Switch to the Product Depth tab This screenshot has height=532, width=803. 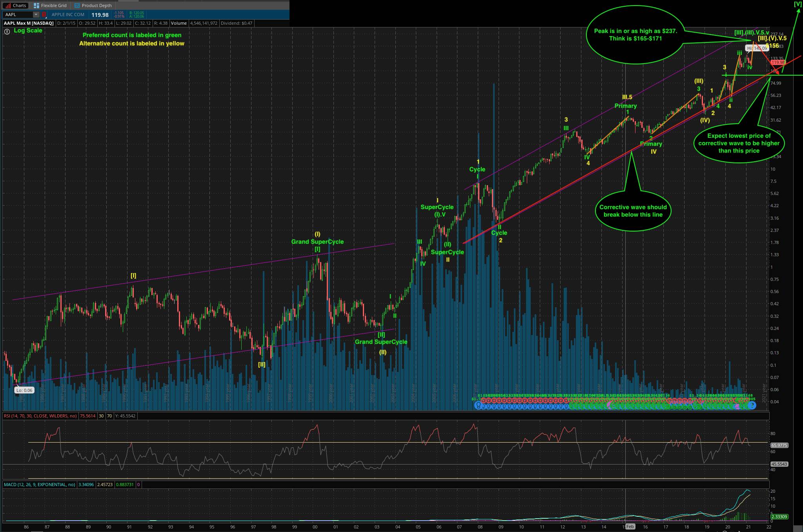coord(93,5)
